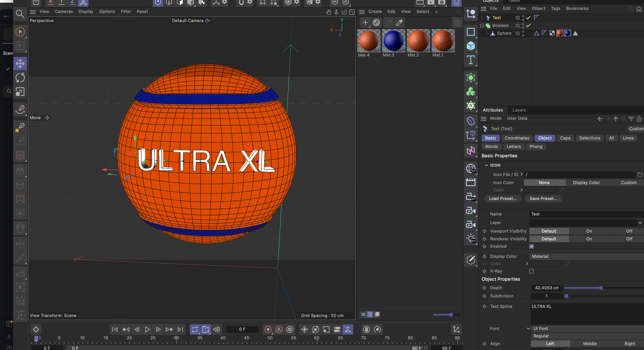The image size is (644, 350).
Task: Switch to the Caps tab
Action: pos(565,138)
